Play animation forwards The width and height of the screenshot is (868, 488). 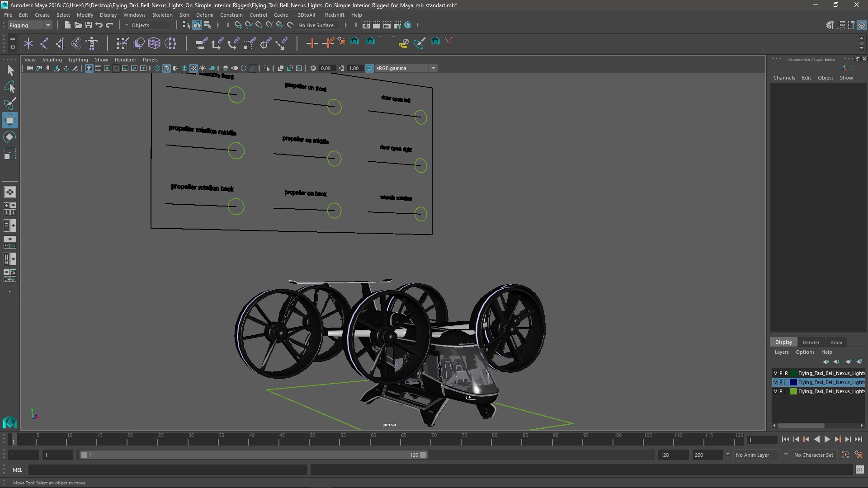[x=827, y=439]
